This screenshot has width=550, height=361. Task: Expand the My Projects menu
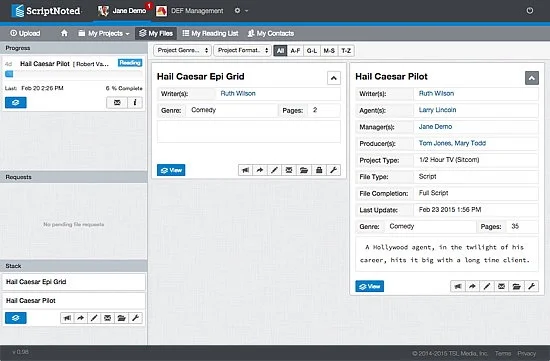point(104,33)
